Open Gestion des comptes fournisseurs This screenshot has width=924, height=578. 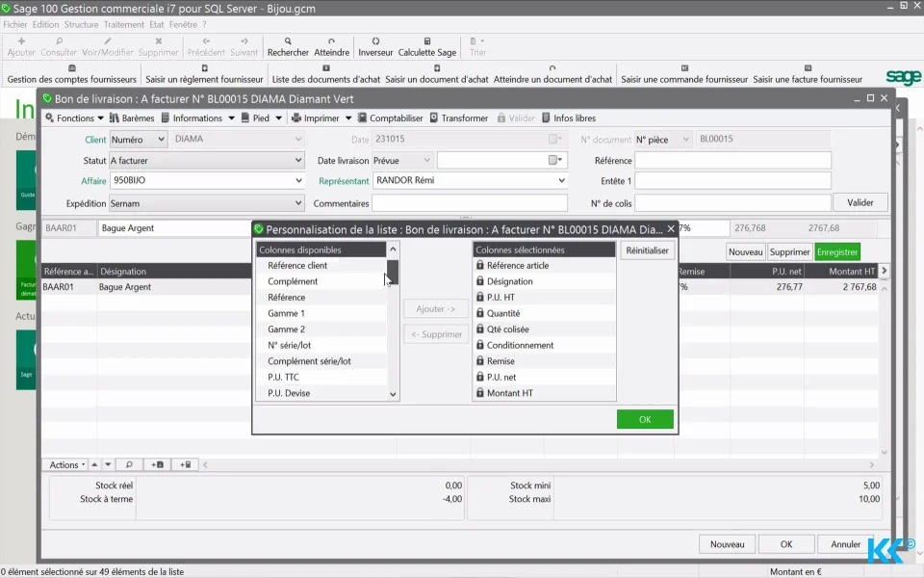tap(72, 74)
